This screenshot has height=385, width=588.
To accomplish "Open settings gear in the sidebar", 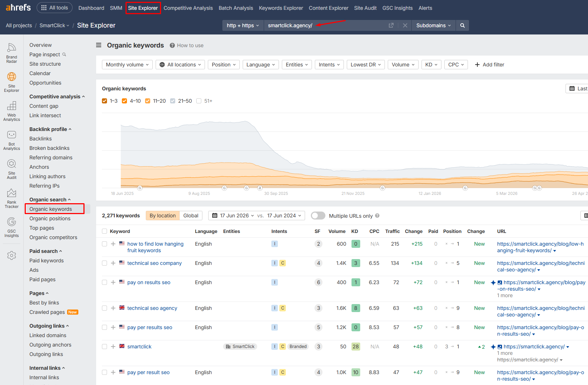I will [x=12, y=255].
